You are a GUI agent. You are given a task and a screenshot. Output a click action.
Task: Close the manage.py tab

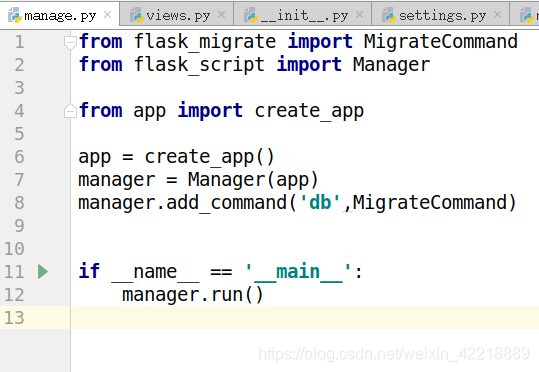tap(108, 15)
